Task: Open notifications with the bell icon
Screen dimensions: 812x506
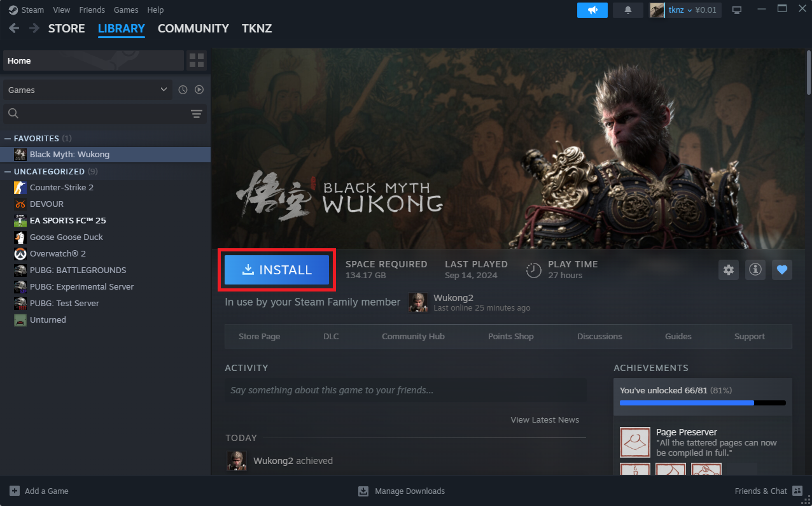Action: tap(627, 10)
